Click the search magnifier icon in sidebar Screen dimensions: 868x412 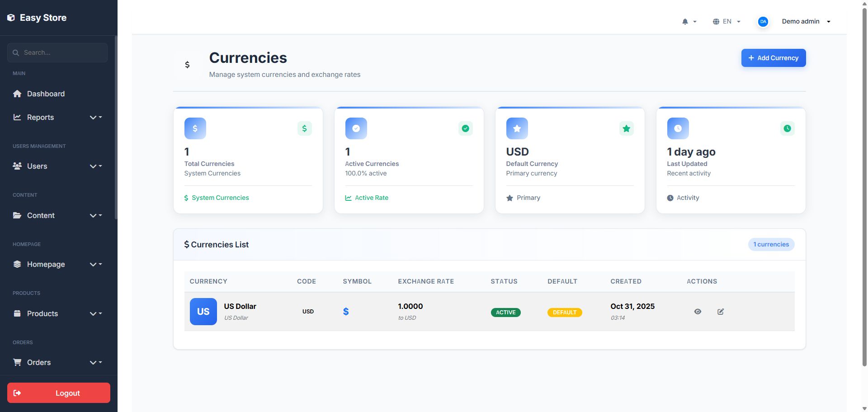(16, 53)
